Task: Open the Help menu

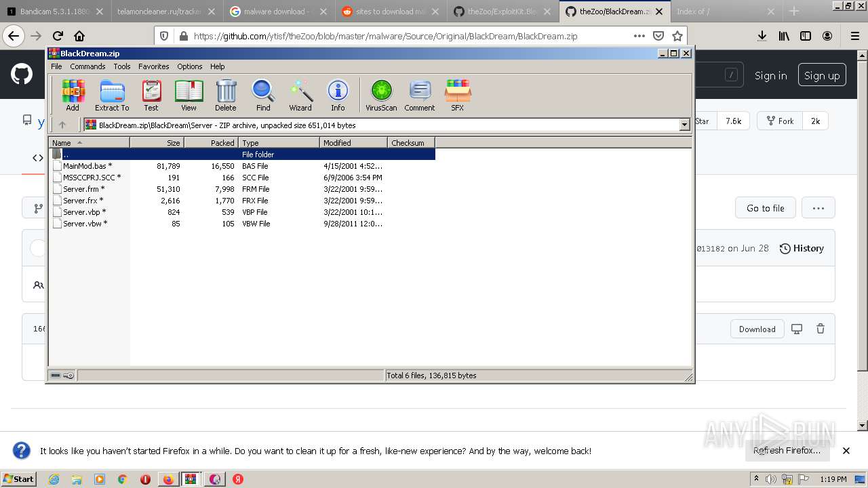Action: coord(217,66)
